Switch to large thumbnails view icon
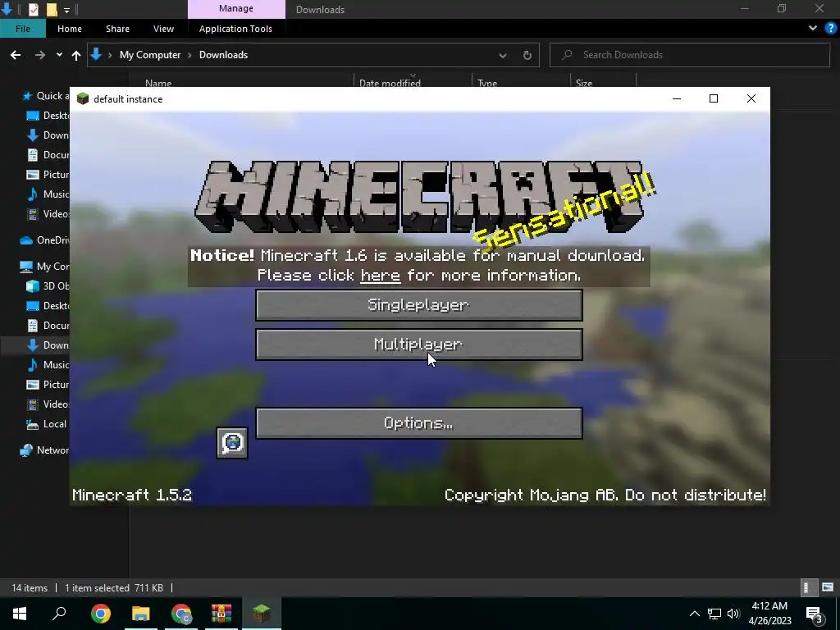Viewport: 840px width, 630px height. (x=828, y=587)
